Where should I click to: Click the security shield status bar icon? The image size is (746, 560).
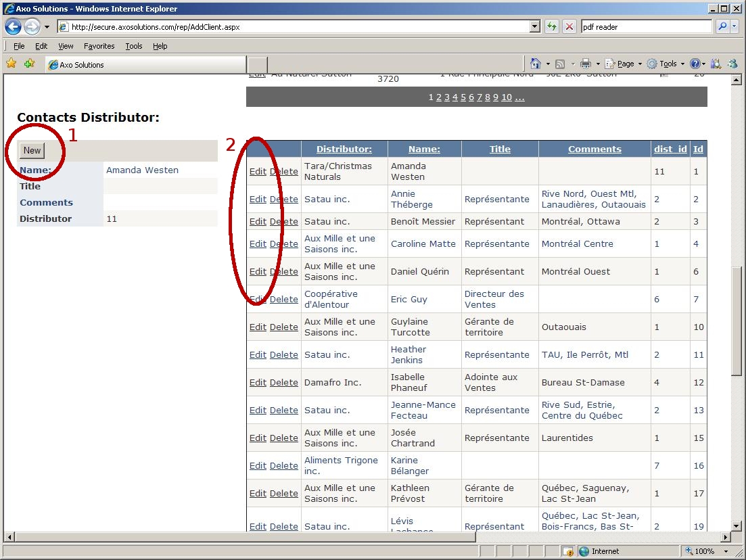click(x=568, y=551)
